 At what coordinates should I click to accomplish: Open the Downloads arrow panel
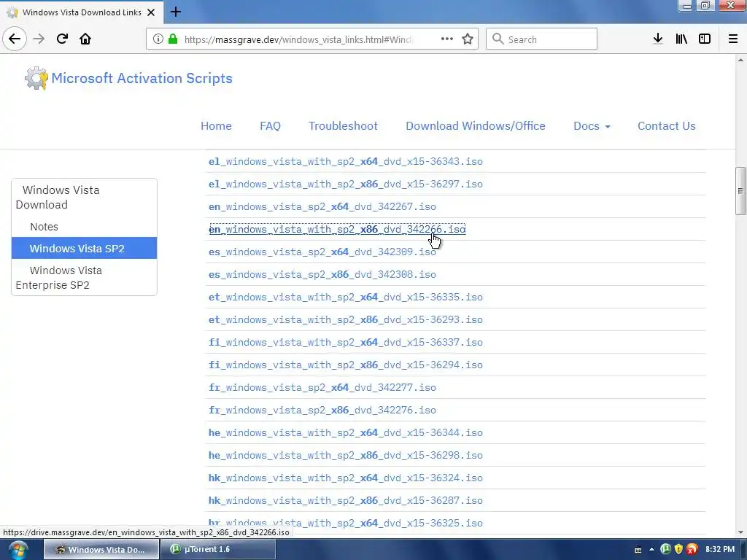[x=658, y=39]
